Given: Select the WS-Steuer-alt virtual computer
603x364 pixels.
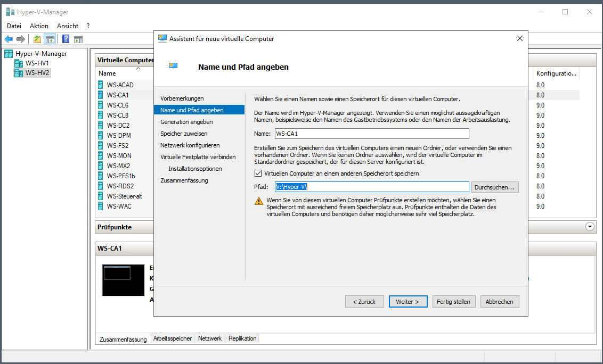Looking at the screenshot, I should [125, 196].
